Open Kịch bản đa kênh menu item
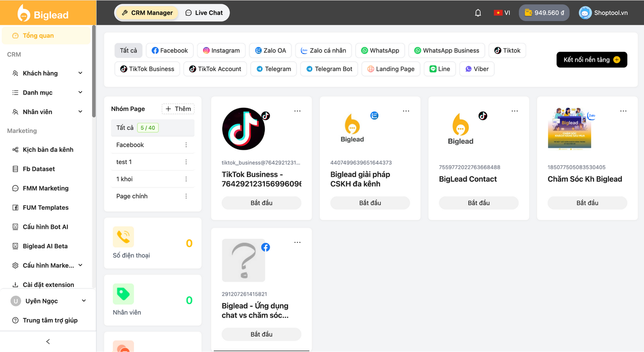This screenshot has height=352, width=644. tap(47, 150)
